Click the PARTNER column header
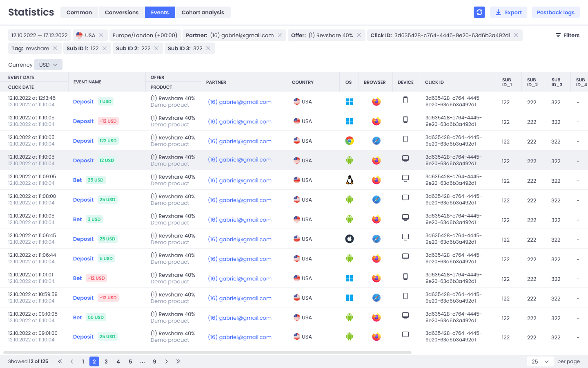Viewport: 588px width, 368px height. click(x=216, y=82)
